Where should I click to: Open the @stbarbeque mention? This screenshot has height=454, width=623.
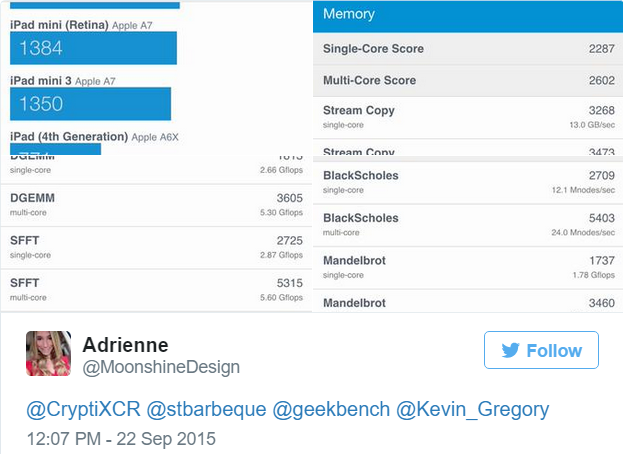(205, 410)
